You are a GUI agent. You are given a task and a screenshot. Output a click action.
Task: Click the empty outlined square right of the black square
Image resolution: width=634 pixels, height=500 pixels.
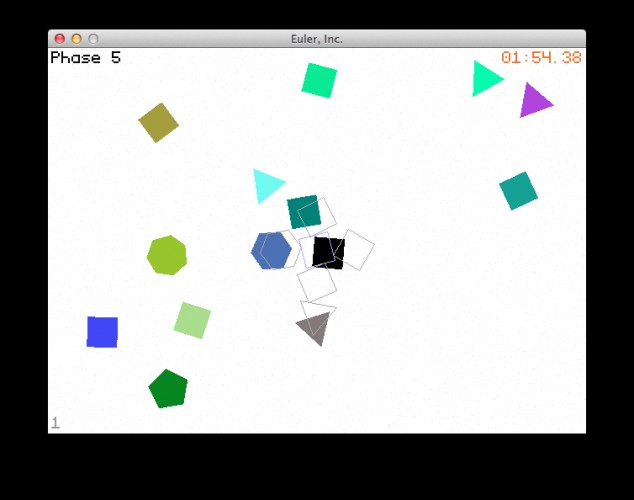tap(356, 250)
